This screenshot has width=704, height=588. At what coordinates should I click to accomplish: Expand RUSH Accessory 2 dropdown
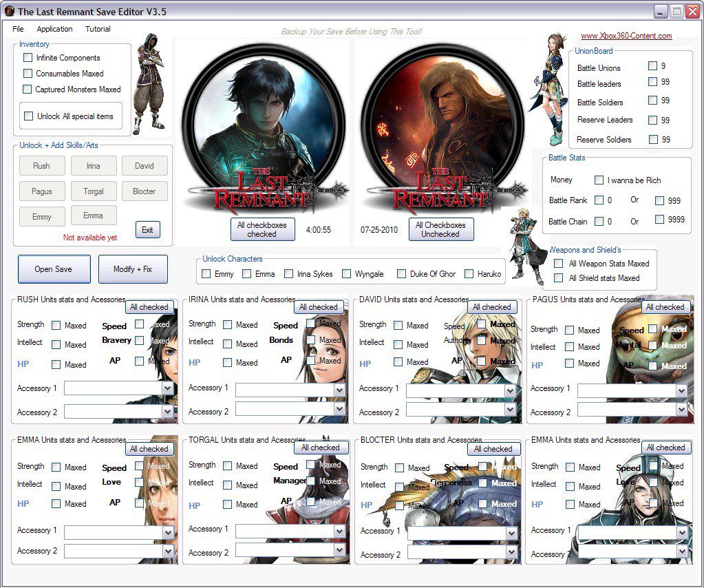167,411
